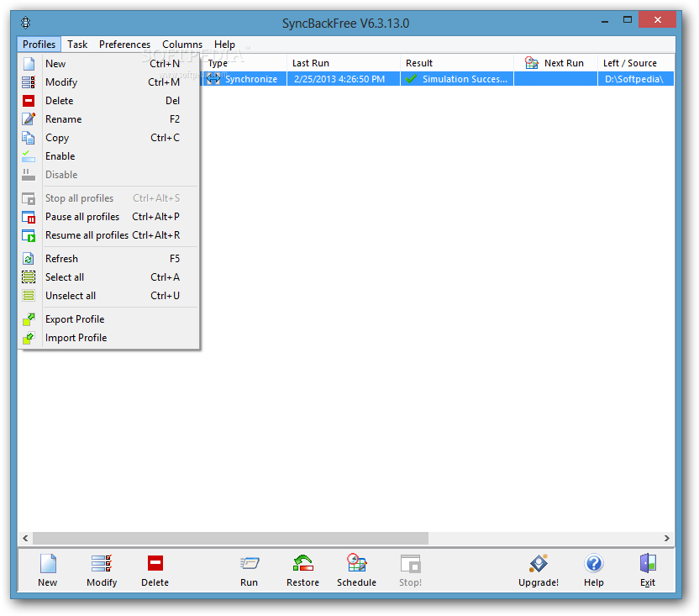Minimize the SyncBackFree window
The height and width of the screenshot is (616, 699).
pyautogui.click(x=605, y=20)
